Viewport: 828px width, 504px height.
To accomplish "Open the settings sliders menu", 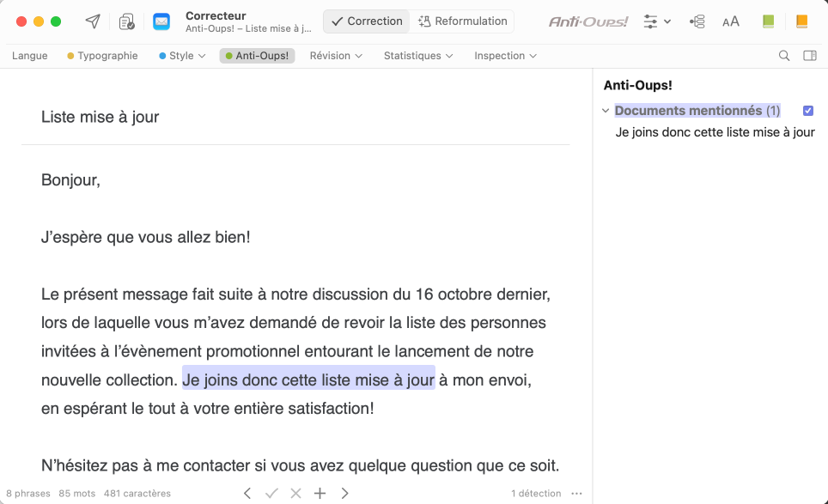I will tap(657, 21).
